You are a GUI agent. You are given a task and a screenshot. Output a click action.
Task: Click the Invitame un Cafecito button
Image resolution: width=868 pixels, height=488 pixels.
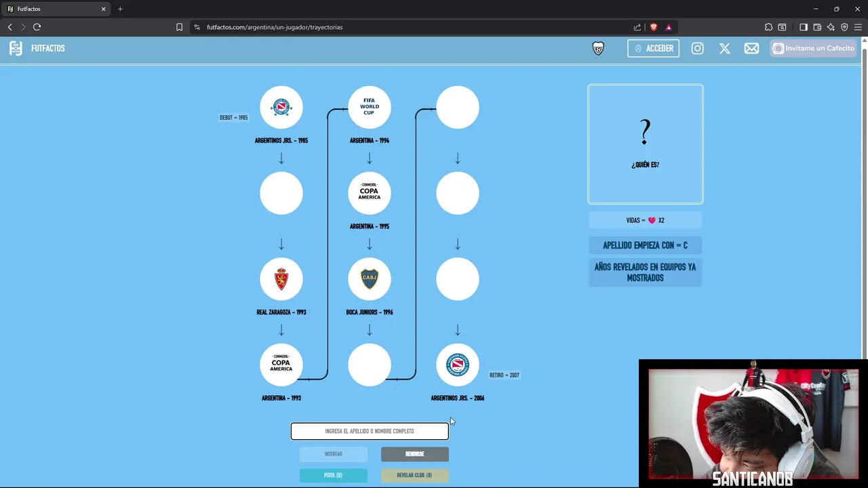(x=814, y=48)
